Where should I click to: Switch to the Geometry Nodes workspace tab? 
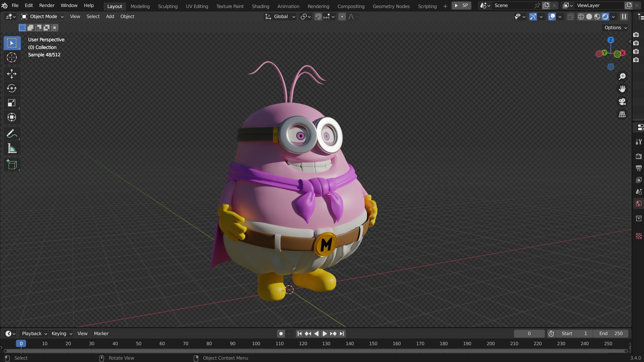pos(391,6)
